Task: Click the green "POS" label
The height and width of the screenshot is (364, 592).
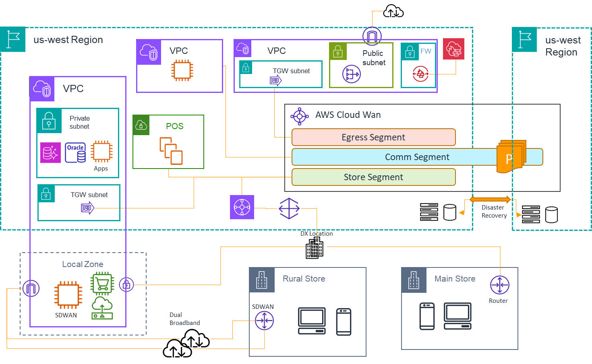Action: [175, 126]
